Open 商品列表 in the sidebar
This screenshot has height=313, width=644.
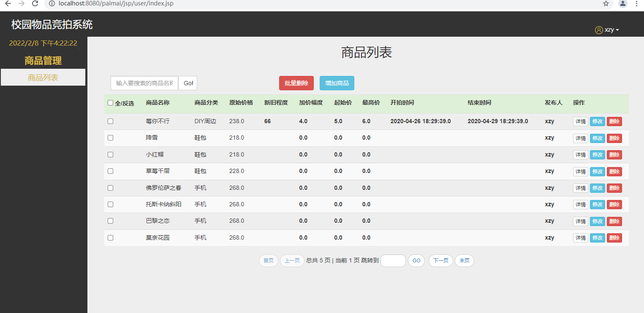(43, 78)
